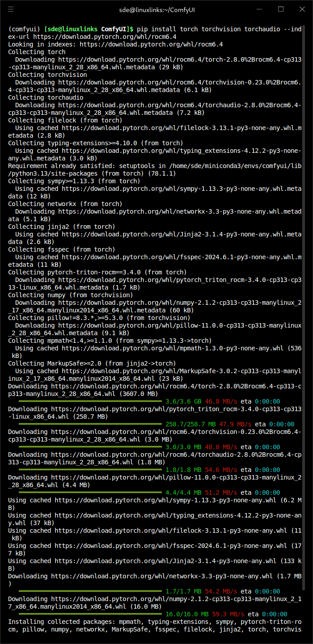Click the '59.3 MB/s' speed value

[228, 614]
